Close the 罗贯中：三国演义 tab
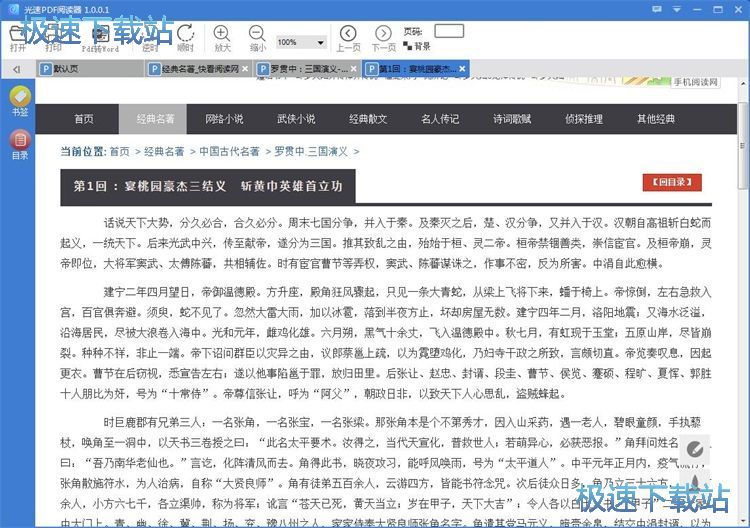This screenshot has width=750, height=528. (353, 69)
